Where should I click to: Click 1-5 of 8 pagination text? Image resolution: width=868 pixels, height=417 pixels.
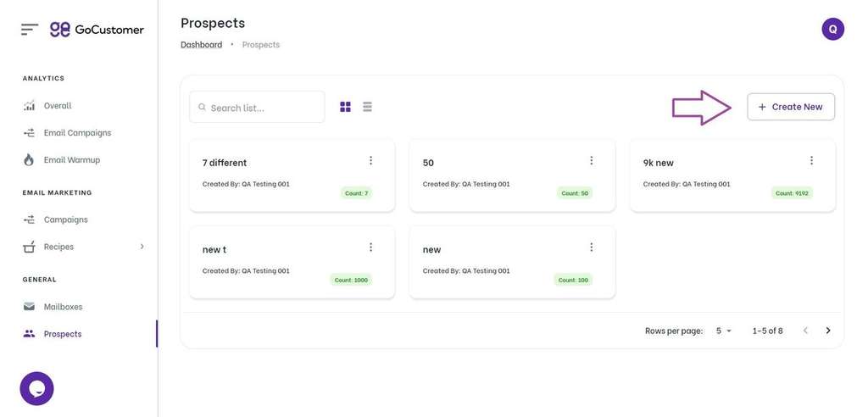767,331
